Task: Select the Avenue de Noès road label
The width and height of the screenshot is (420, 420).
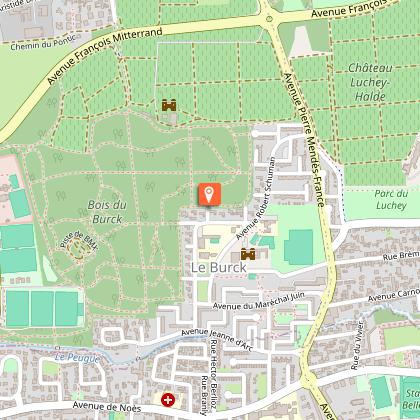Action: click(107, 406)
